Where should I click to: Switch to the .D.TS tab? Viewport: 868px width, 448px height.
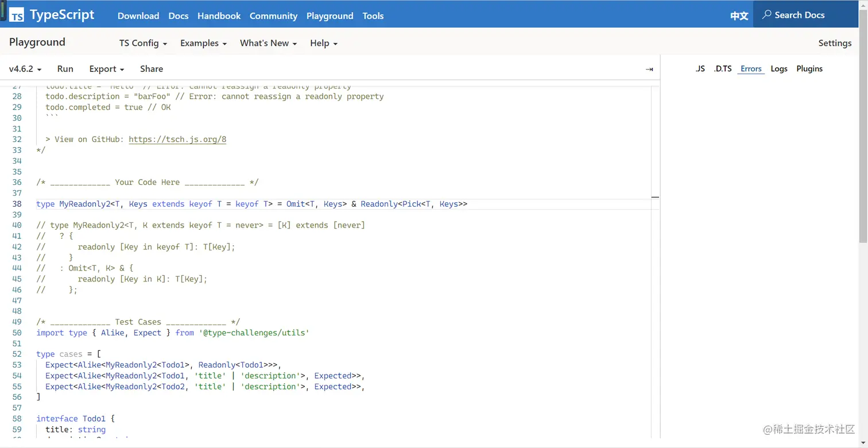tap(723, 69)
